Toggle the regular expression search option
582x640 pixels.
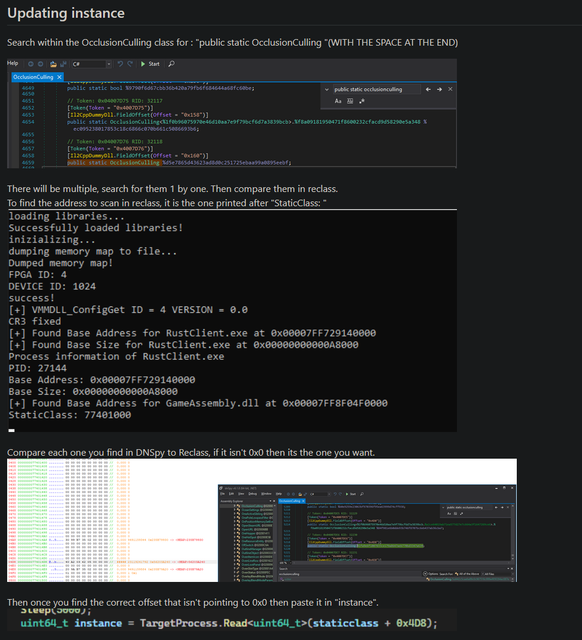[362, 101]
